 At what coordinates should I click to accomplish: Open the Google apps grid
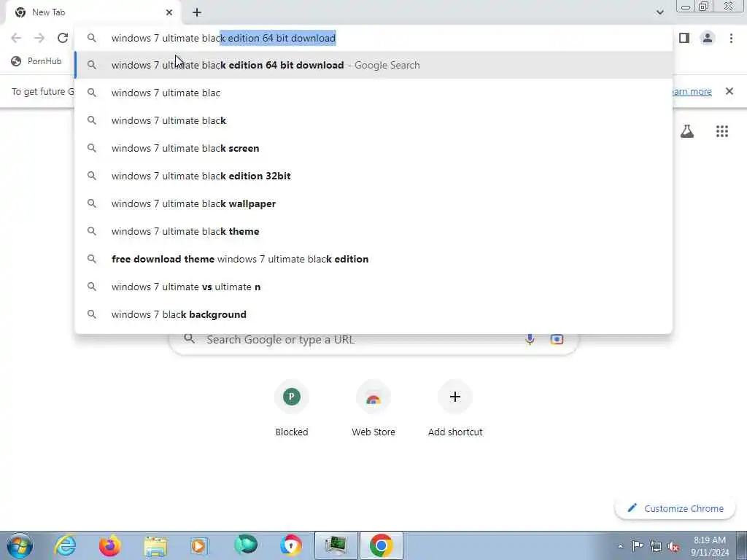pyautogui.click(x=722, y=131)
